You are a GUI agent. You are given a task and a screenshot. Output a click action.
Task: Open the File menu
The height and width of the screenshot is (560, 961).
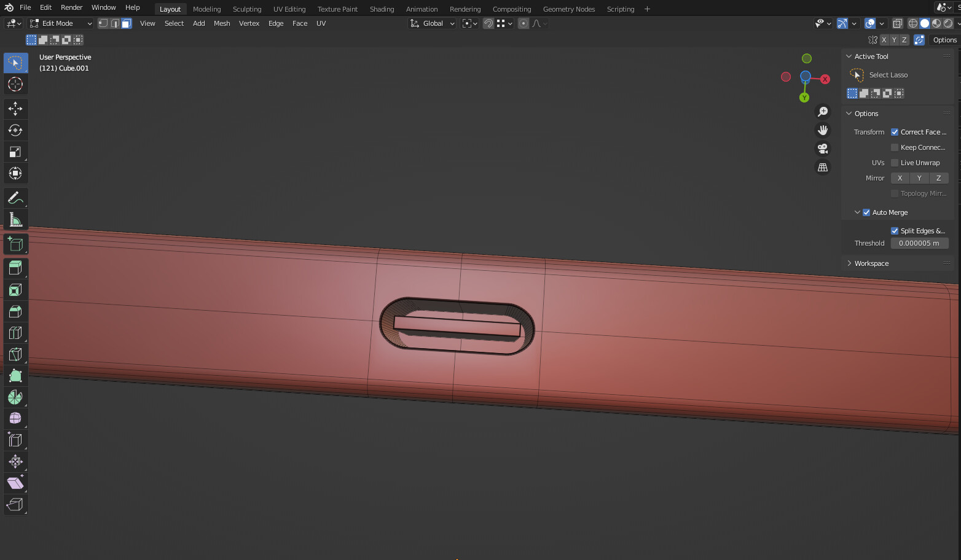25,7
